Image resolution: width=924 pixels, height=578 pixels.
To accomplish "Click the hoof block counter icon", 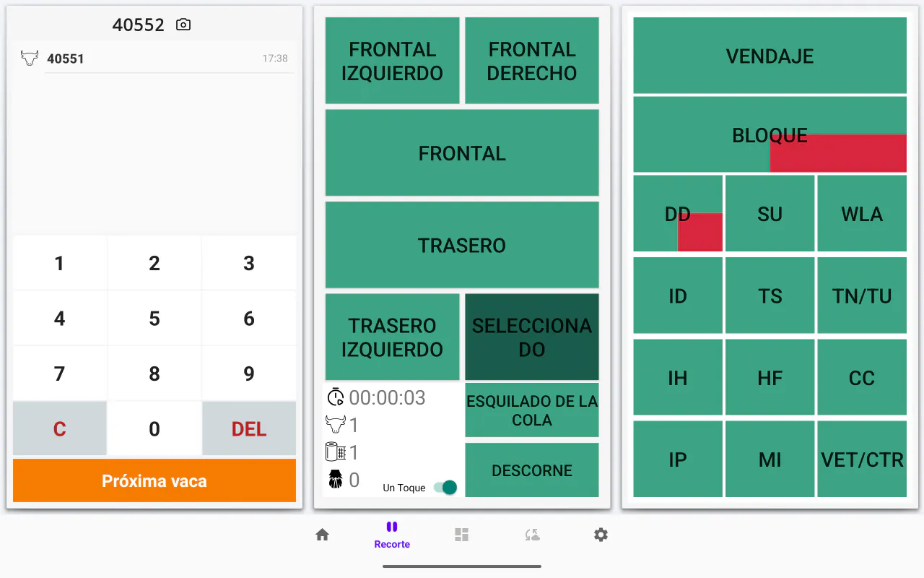I will (336, 480).
